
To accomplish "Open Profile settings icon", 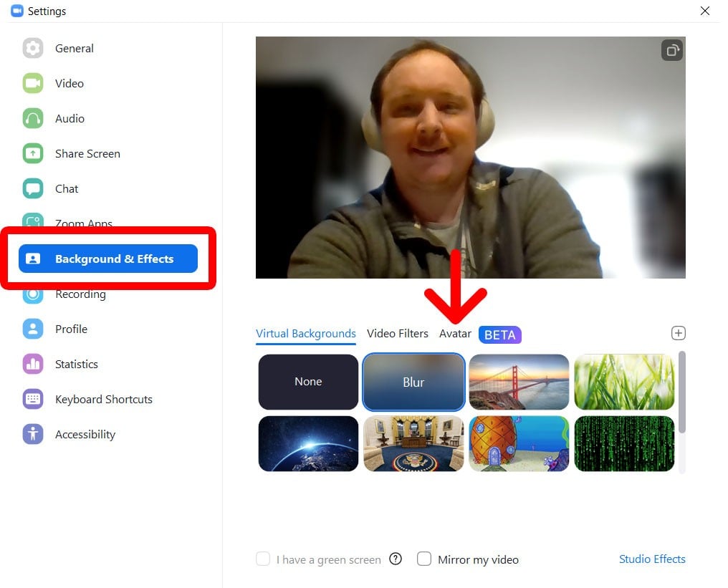I will [33, 329].
